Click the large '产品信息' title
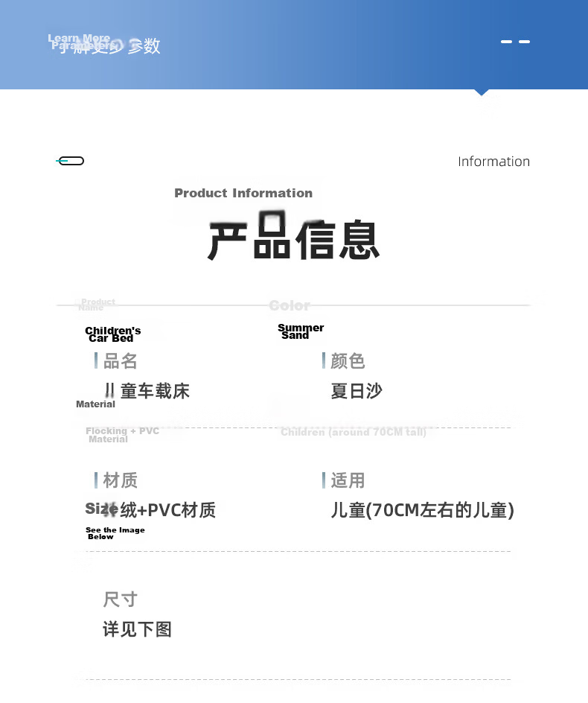 [x=293, y=236]
